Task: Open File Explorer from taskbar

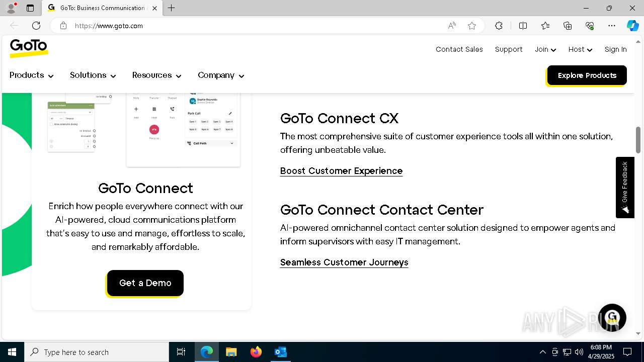Action: [231, 352]
